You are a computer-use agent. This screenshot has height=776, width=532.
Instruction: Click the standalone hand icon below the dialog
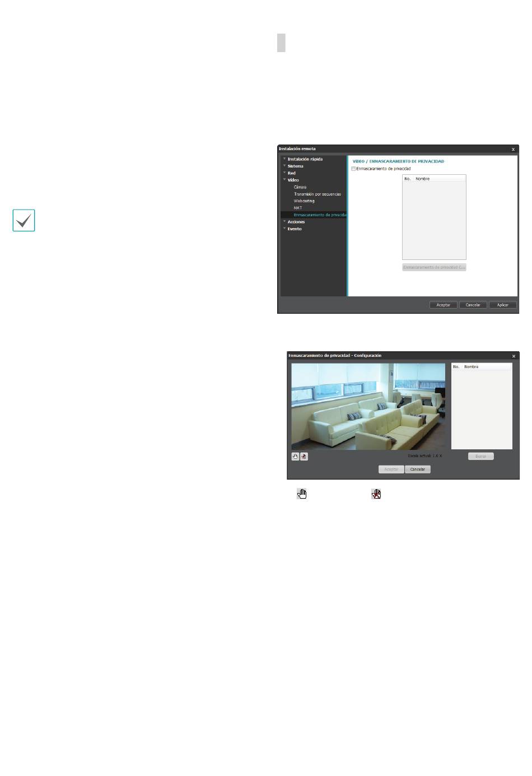pos(302,494)
